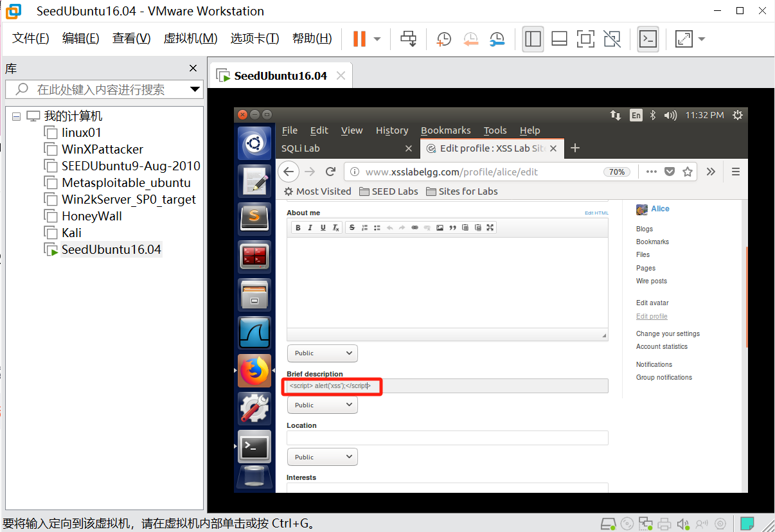
Task: Toggle bold in About me editor
Action: [298, 227]
